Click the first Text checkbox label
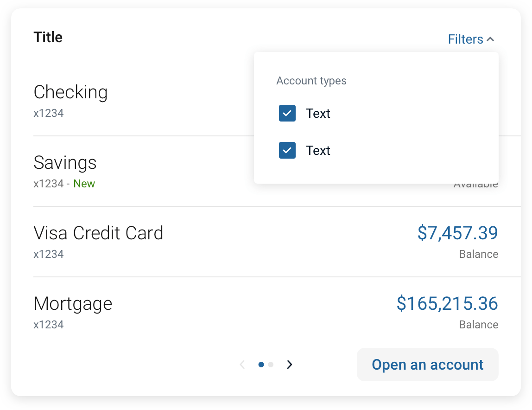 318,114
